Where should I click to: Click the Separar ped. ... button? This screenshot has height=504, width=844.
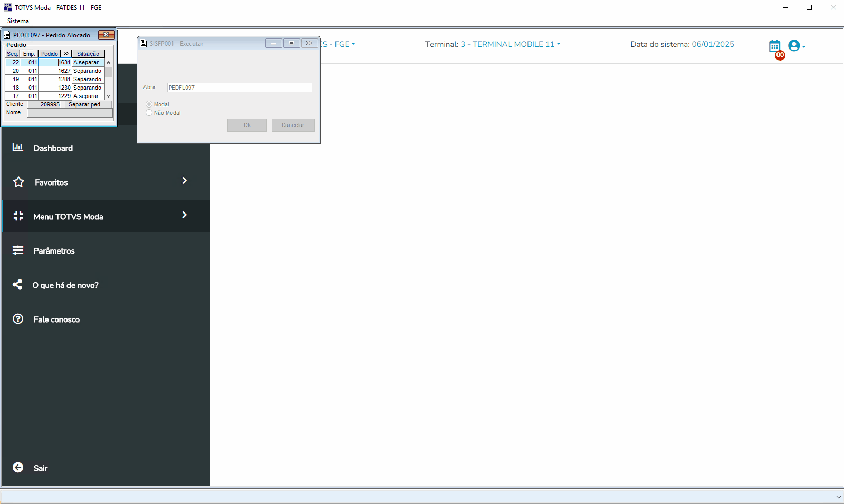(x=88, y=104)
